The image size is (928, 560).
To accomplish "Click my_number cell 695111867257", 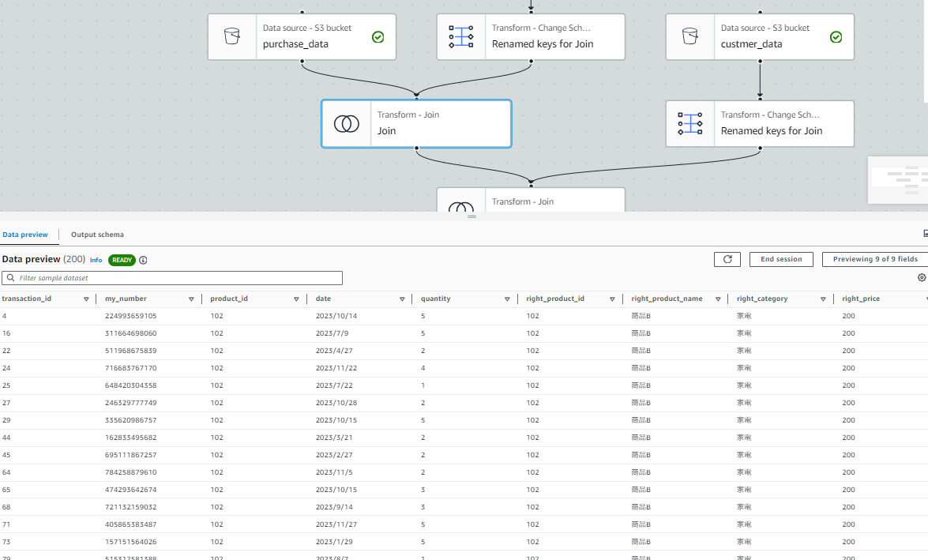I will coord(131,455).
